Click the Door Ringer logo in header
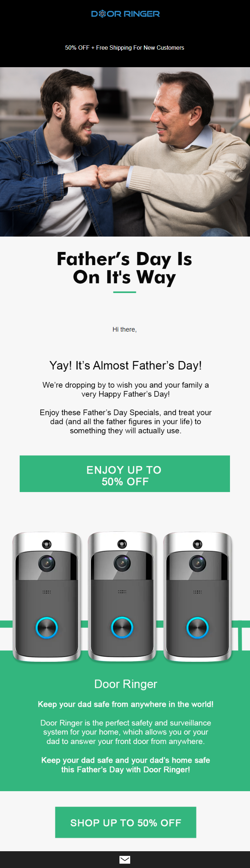This screenshot has width=250, height=868. 125,14
